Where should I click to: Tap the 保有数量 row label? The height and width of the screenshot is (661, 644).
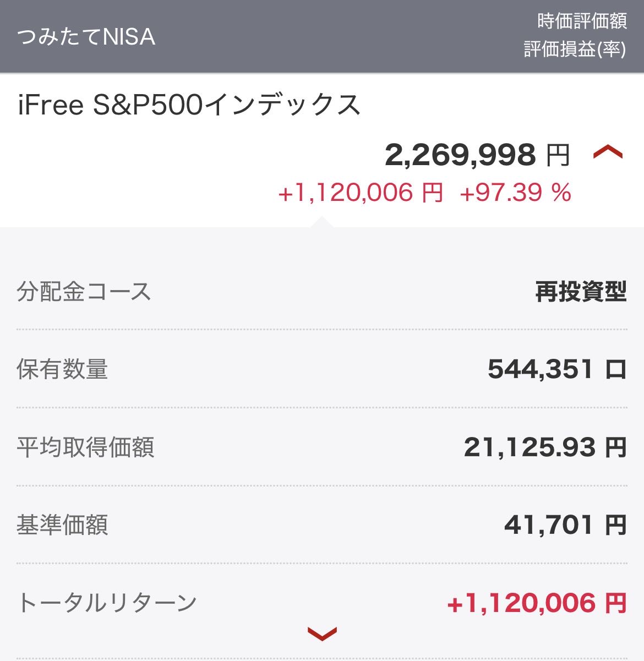tap(62, 369)
